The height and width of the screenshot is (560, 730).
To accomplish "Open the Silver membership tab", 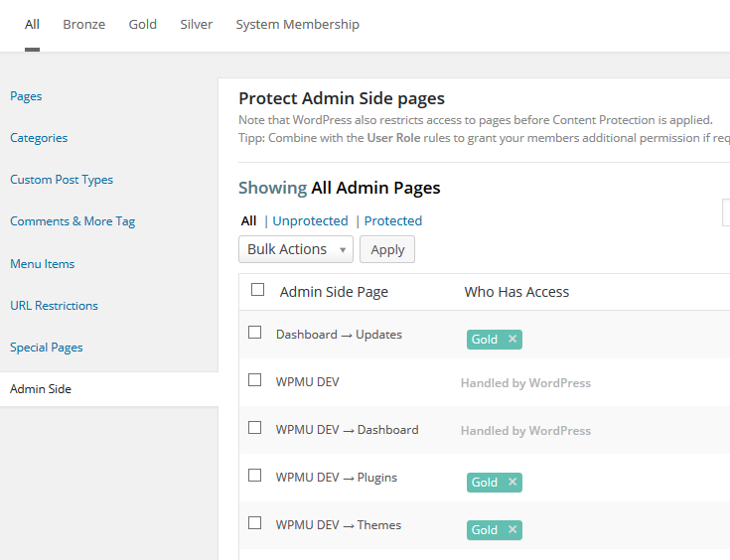I will click(x=196, y=25).
